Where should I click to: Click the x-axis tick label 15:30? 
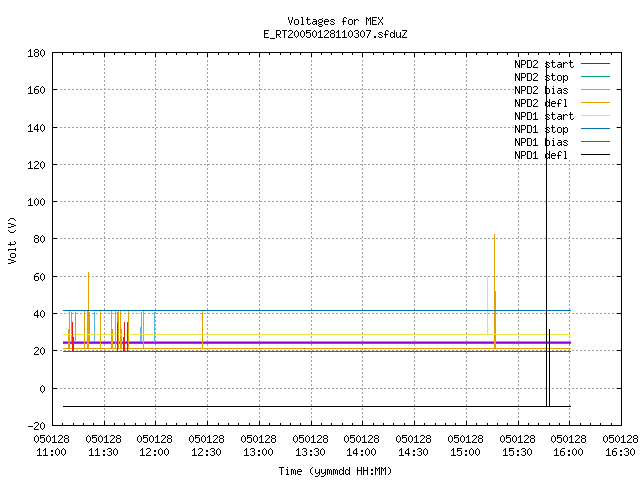click(517, 452)
